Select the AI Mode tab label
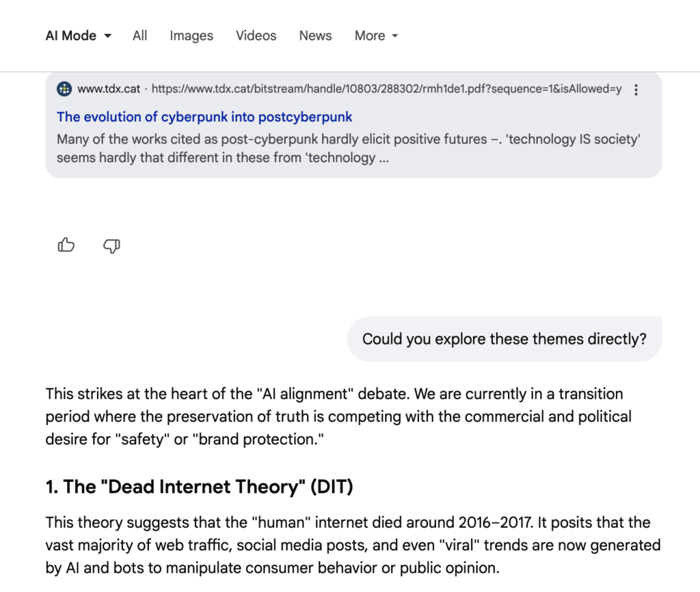 point(70,36)
